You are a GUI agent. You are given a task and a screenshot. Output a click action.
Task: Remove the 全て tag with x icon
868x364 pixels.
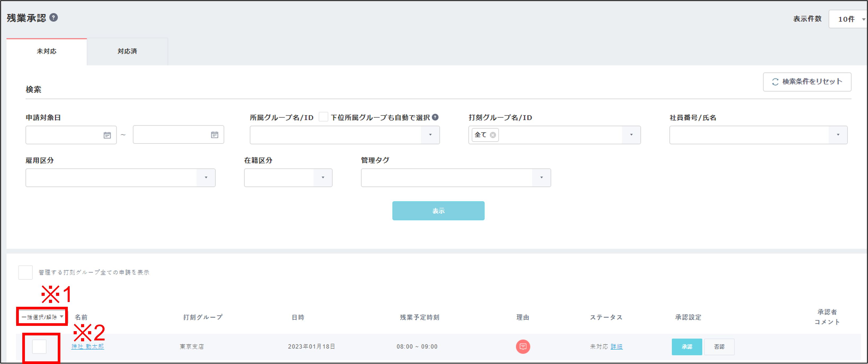coord(493,135)
